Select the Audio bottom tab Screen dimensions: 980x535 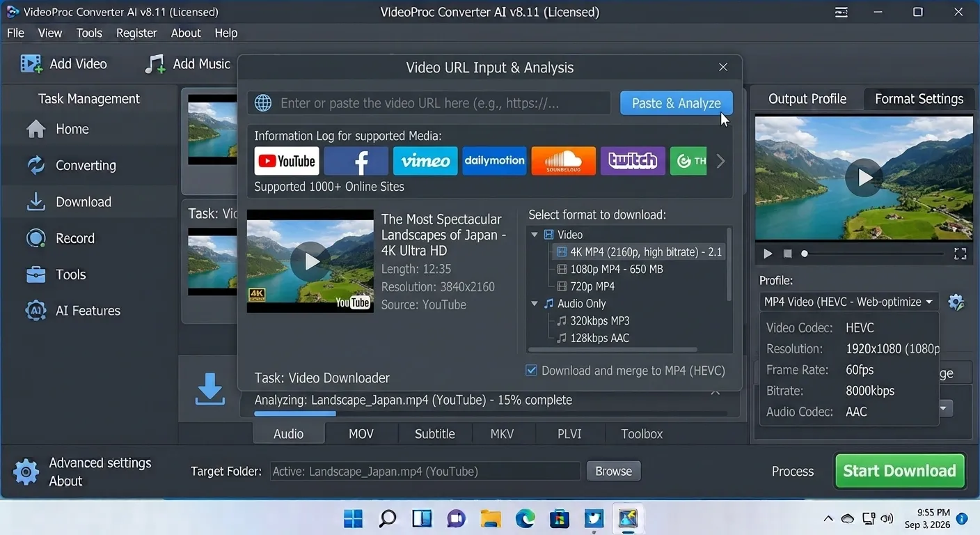pos(288,433)
